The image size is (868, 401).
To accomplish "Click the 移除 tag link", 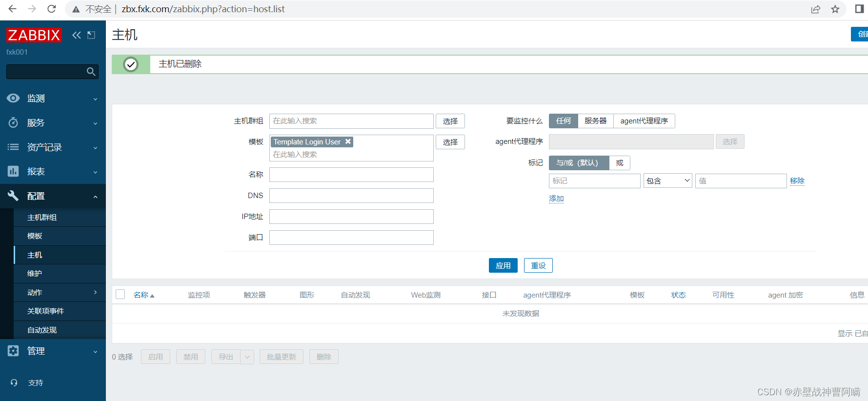I will click(x=797, y=181).
